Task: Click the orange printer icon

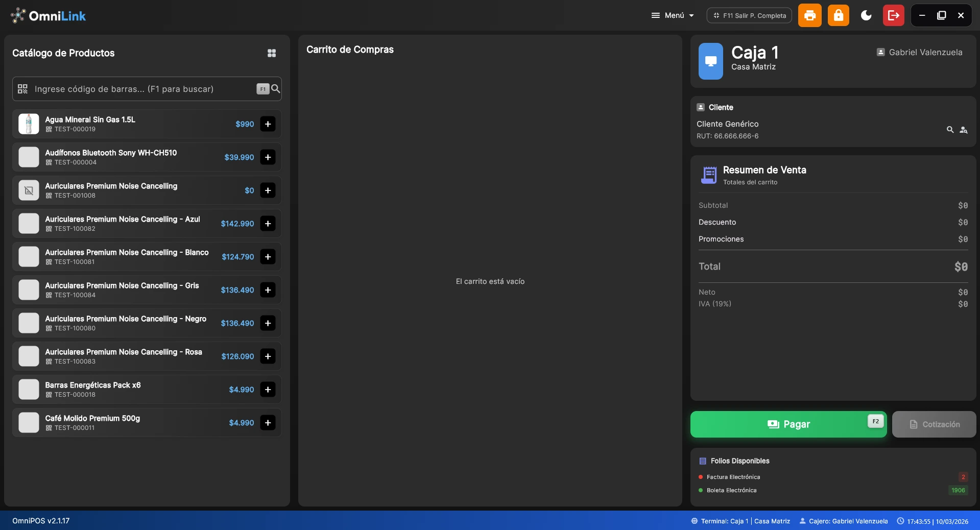Action: [810, 15]
